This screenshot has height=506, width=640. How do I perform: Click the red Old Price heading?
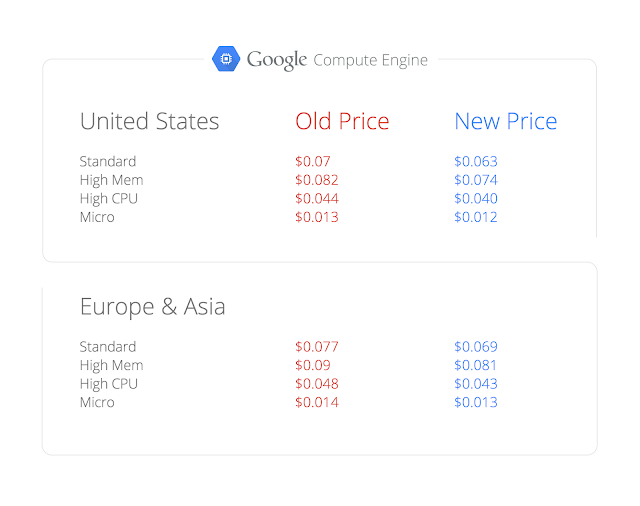pos(342,122)
